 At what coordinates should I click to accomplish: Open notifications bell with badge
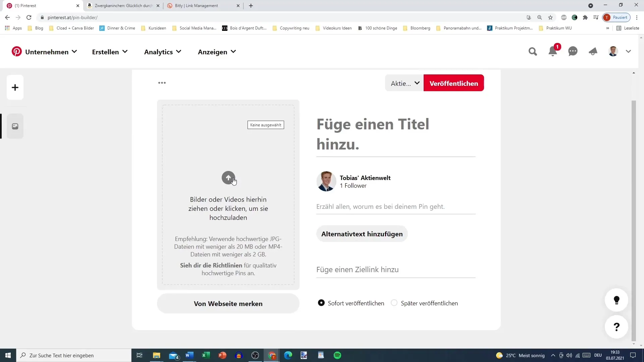[553, 51]
